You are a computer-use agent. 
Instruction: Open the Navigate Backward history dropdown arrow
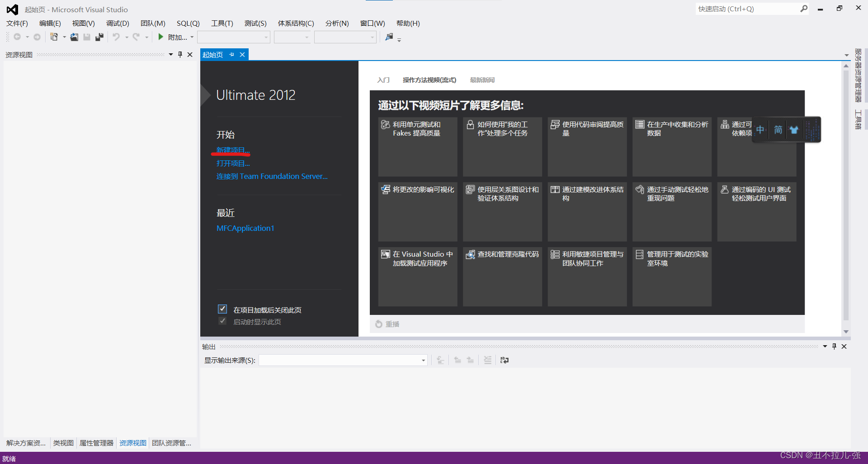(x=27, y=37)
